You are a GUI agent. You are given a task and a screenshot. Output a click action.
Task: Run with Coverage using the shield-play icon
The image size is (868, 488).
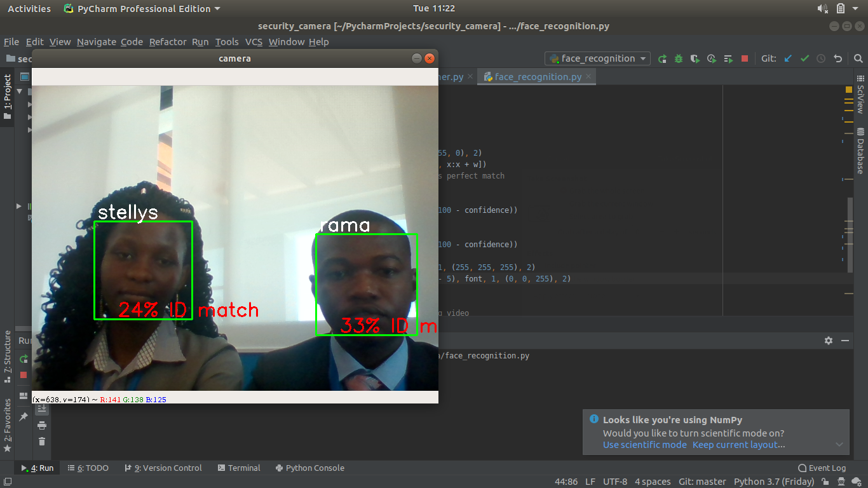pos(695,58)
